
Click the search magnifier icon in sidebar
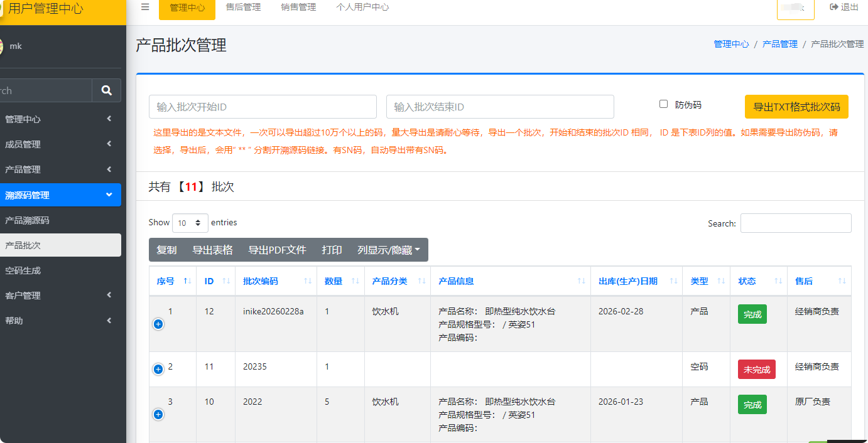(x=107, y=90)
